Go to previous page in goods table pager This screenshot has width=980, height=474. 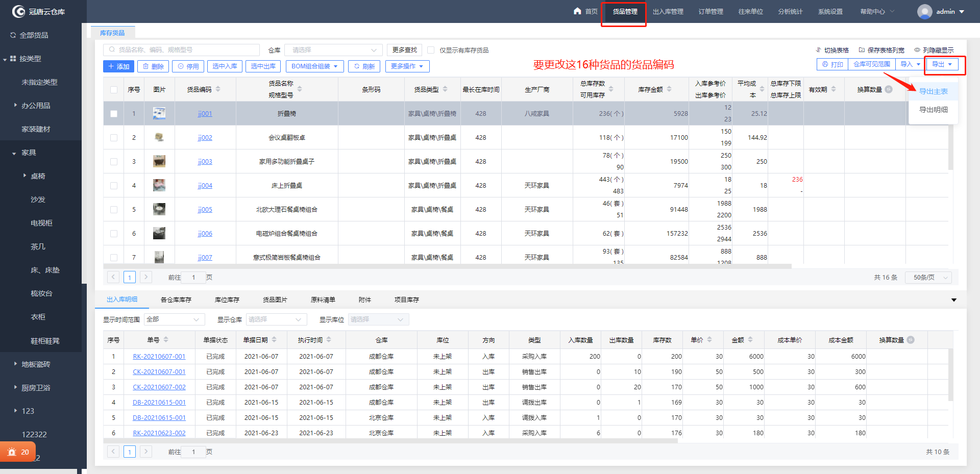[113, 277]
